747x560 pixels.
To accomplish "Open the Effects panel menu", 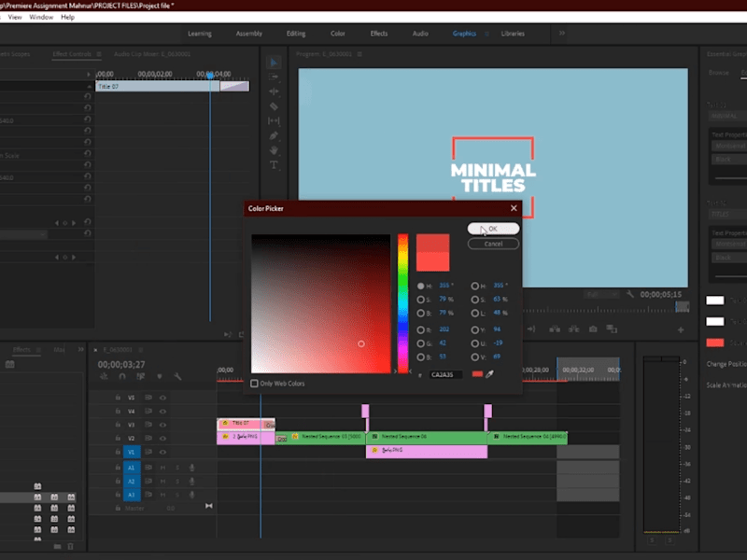I will (x=38, y=349).
